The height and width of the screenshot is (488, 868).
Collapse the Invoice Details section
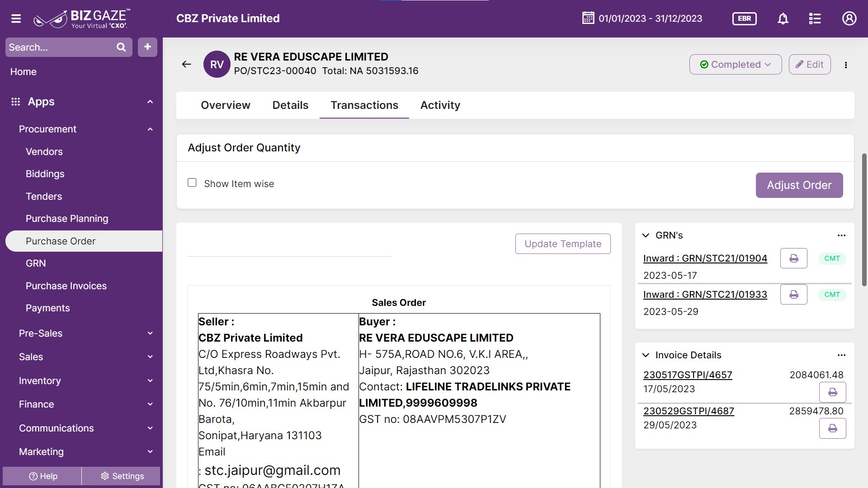point(646,355)
